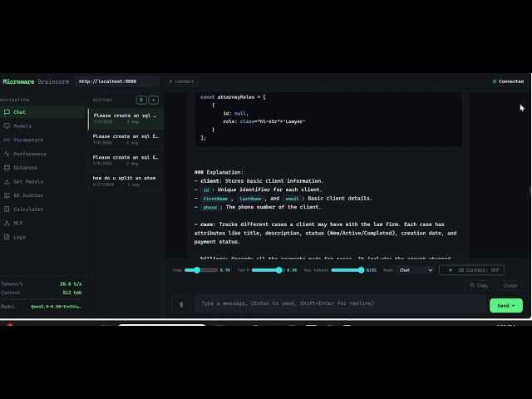
Task: Open the Calculator tool
Action: (42, 209)
